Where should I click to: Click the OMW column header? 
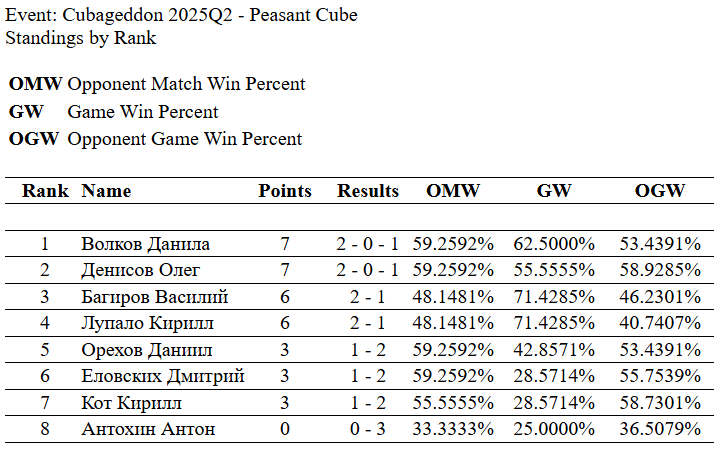453,191
